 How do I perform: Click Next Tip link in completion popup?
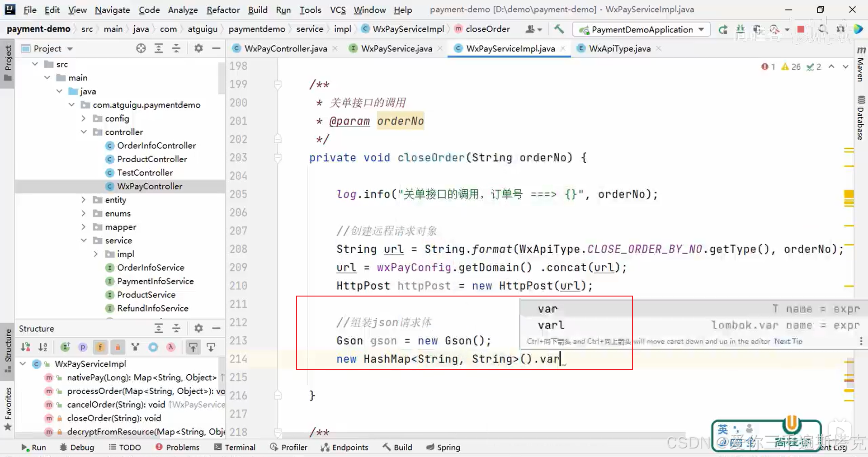788,341
